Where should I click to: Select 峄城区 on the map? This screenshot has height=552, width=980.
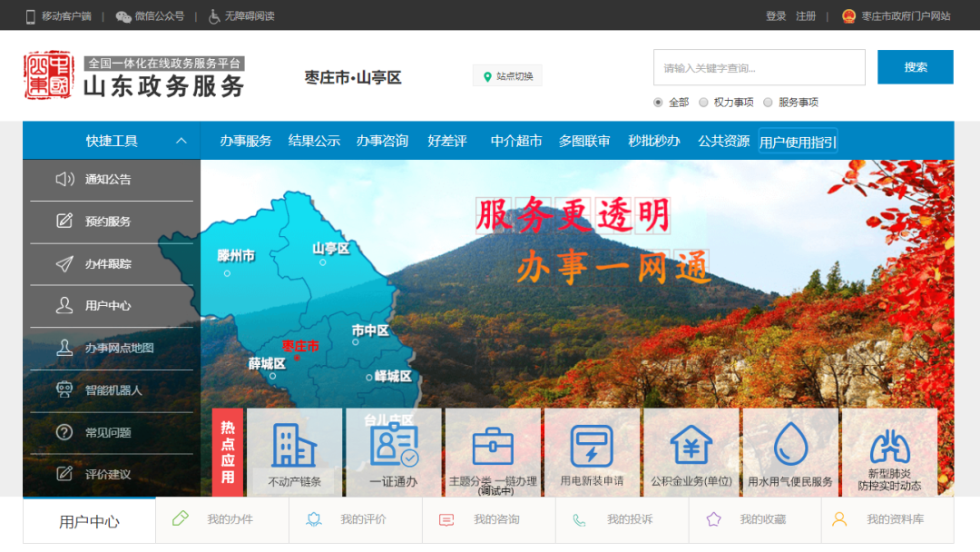click(x=393, y=377)
